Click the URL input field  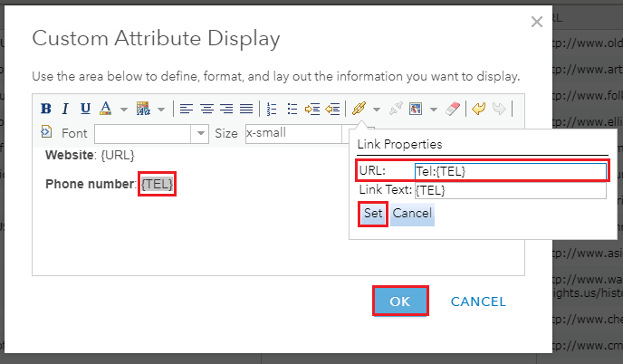[509, 170]
